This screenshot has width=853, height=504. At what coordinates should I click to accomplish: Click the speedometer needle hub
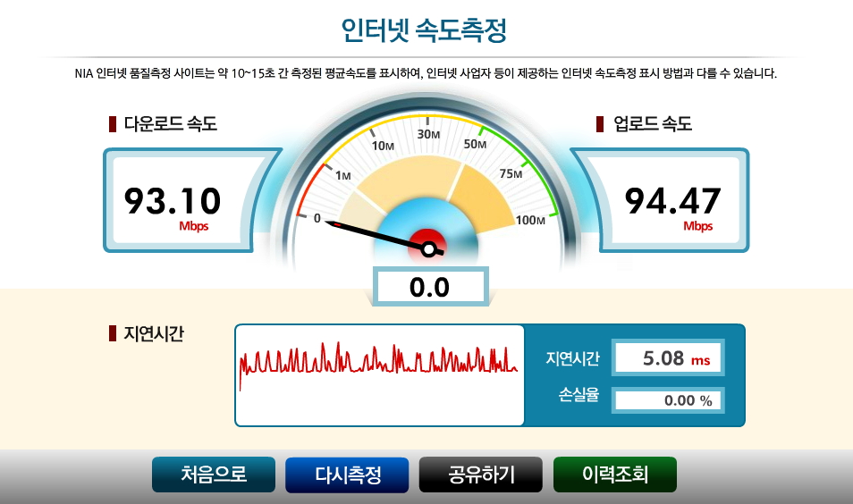(428, 249)
